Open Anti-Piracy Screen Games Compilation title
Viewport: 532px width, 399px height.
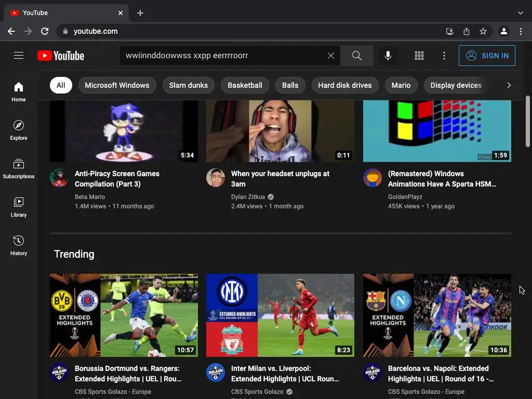click(117, 179)
